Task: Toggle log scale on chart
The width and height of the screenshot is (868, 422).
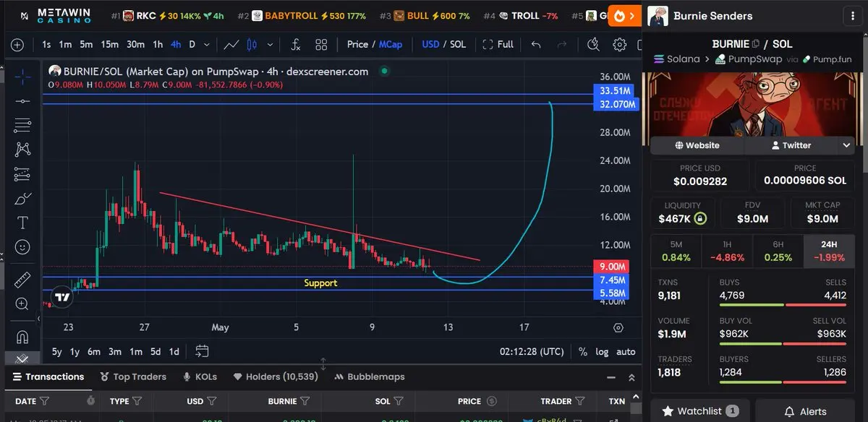Action: [x=602, y=352]
